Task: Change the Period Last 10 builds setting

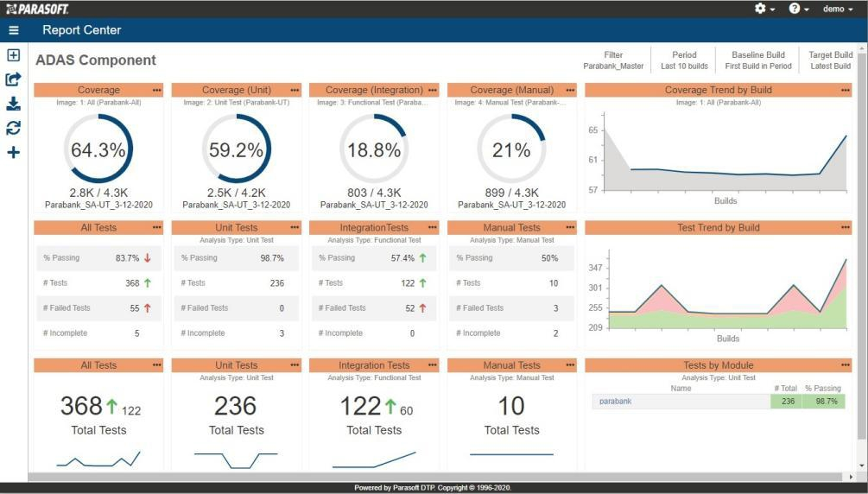Action: point(684,60)
